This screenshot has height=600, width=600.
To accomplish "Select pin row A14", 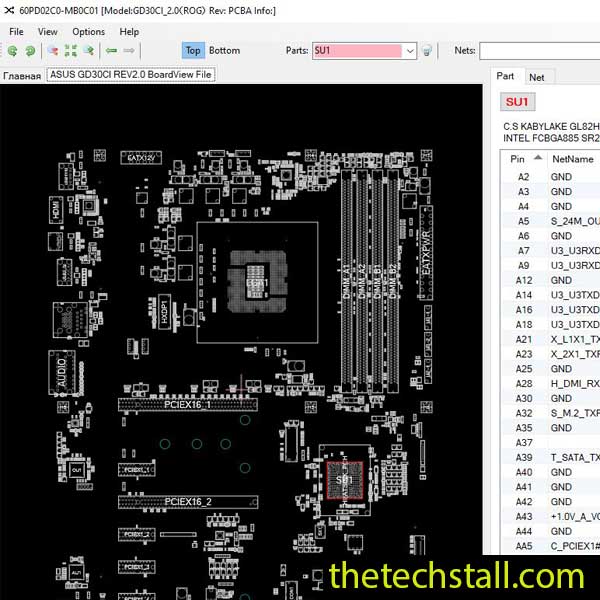I will [x=550, y=295].
